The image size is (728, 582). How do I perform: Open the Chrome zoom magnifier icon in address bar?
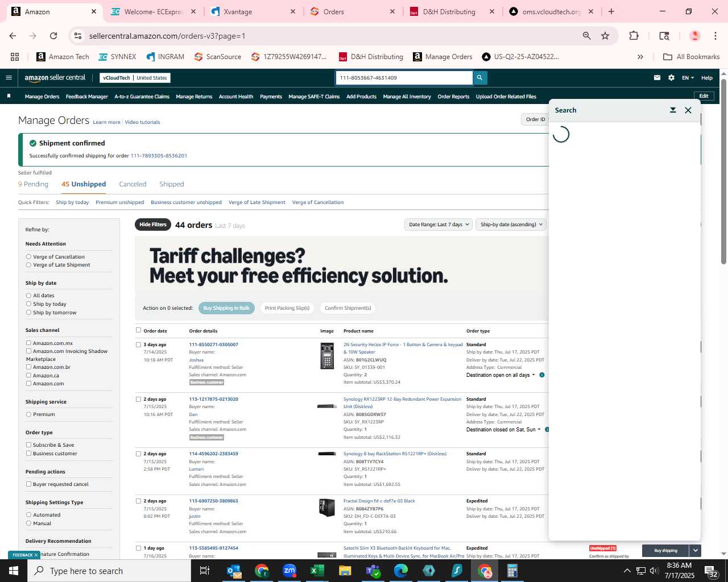coord(587,36)
